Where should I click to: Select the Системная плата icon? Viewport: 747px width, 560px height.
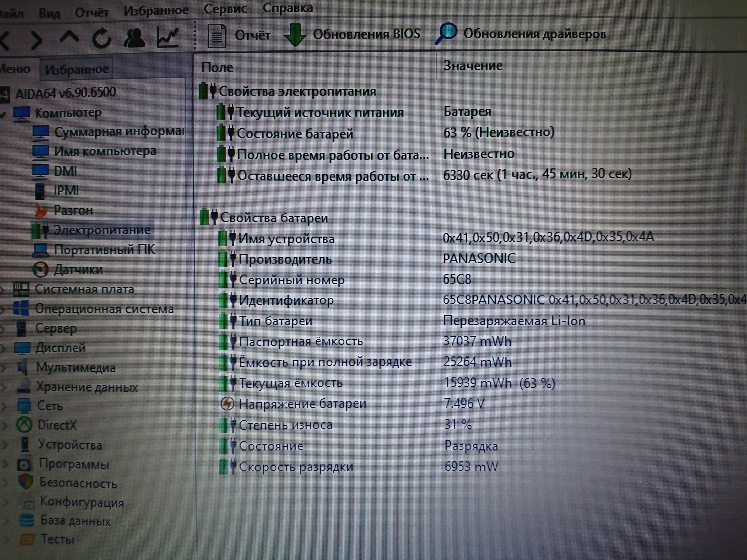pyautogui.click(x=21, y=289)
